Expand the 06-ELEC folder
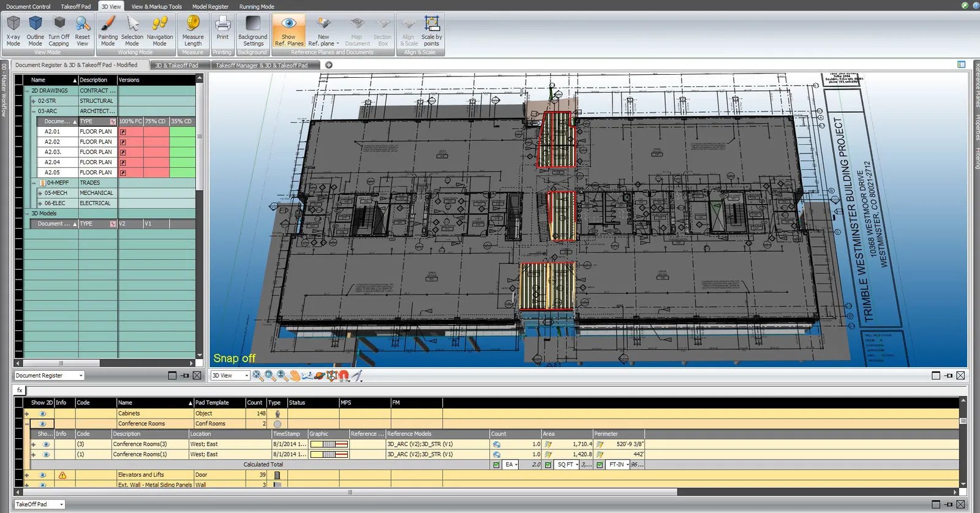This screenshot has width=980, height=513. point(40,203)
